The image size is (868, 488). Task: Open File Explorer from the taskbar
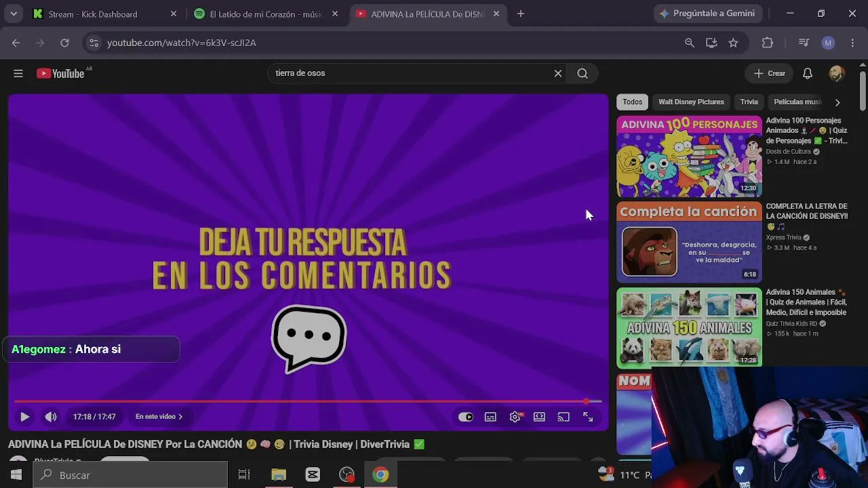click(x=279, y=475)
